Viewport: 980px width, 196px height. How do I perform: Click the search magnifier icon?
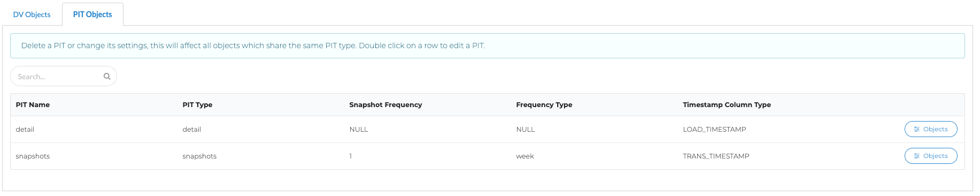coord(107,77)
